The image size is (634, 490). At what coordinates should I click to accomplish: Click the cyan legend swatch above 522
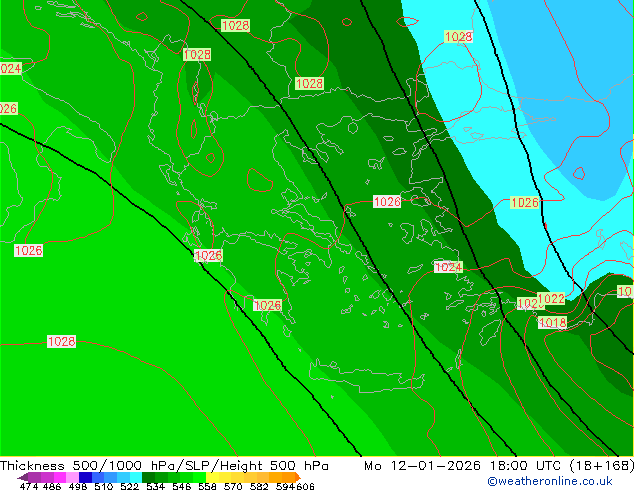(x=136, y=477)
